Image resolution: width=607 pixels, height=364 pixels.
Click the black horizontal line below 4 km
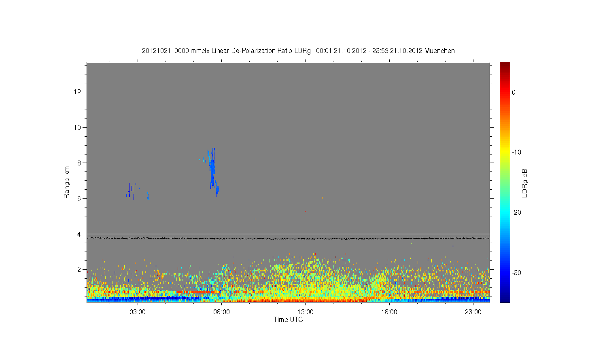(288, 239)
